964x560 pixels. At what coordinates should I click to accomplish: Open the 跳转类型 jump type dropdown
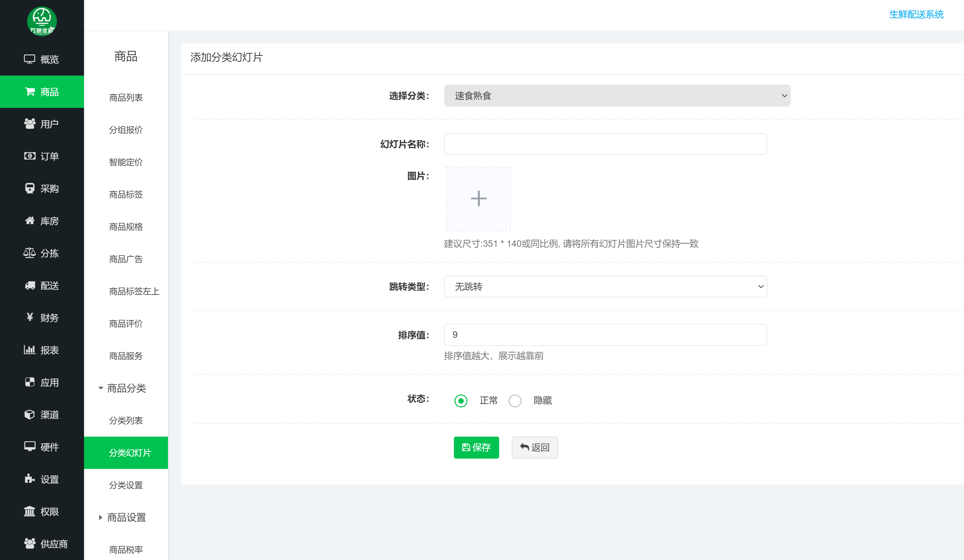(605, 286)
